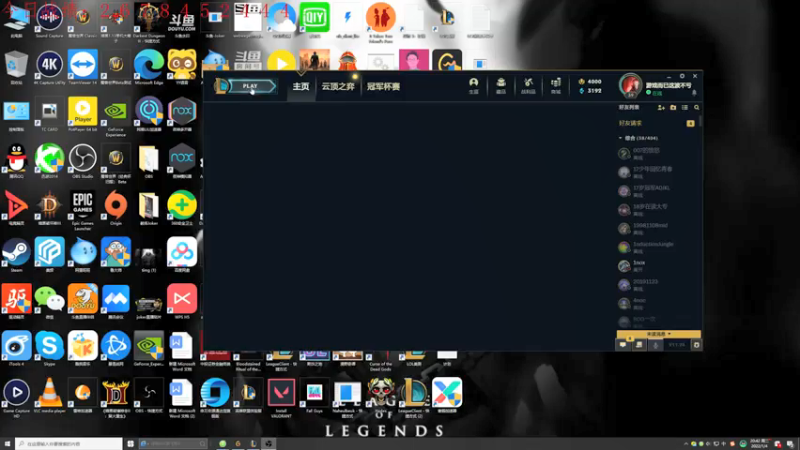This screenshot has height=450, width=800.
Task: Open the Sound Capture desktop icon
Action: [x=49, y=21]
